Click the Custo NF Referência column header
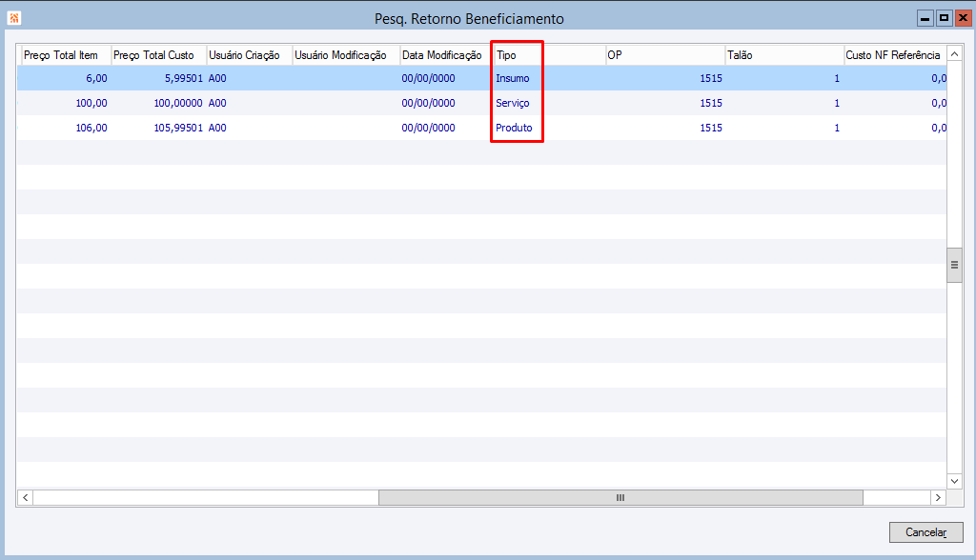The width and height of the screenshot is (976, 560). [x=895, y=54]
